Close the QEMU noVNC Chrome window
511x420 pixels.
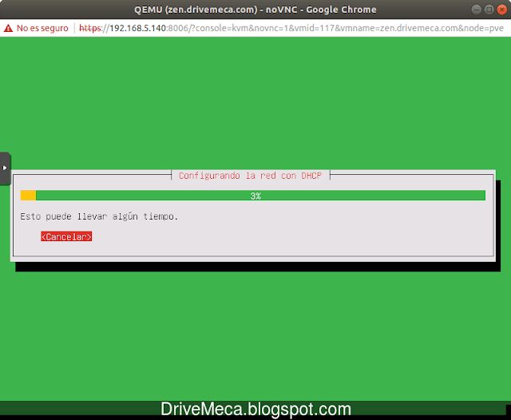pyautogui.click(x=501, y=10)
